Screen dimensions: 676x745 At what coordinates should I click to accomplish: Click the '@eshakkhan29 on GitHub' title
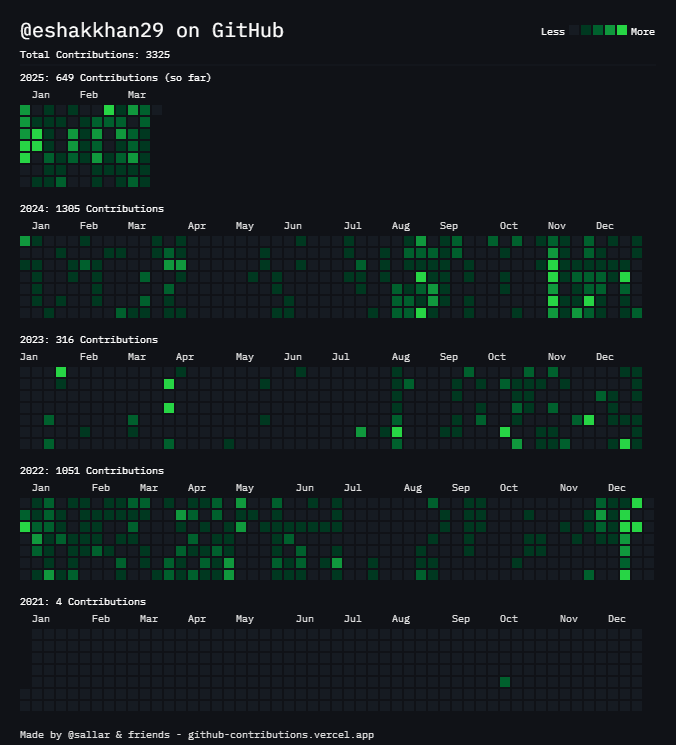click(x=152, y=31)
